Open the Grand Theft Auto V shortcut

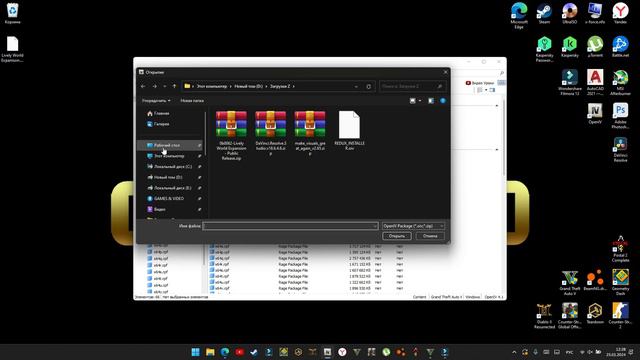point(569,282)
